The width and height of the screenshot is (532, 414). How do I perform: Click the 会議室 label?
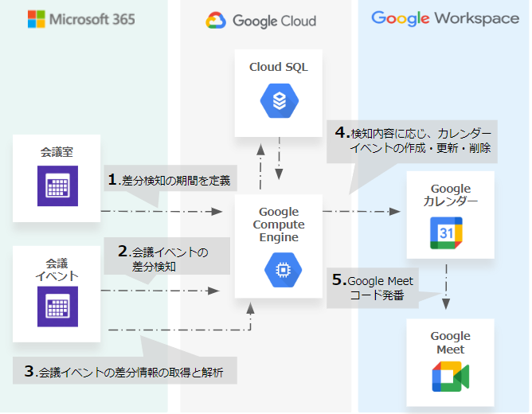[57, 152]
